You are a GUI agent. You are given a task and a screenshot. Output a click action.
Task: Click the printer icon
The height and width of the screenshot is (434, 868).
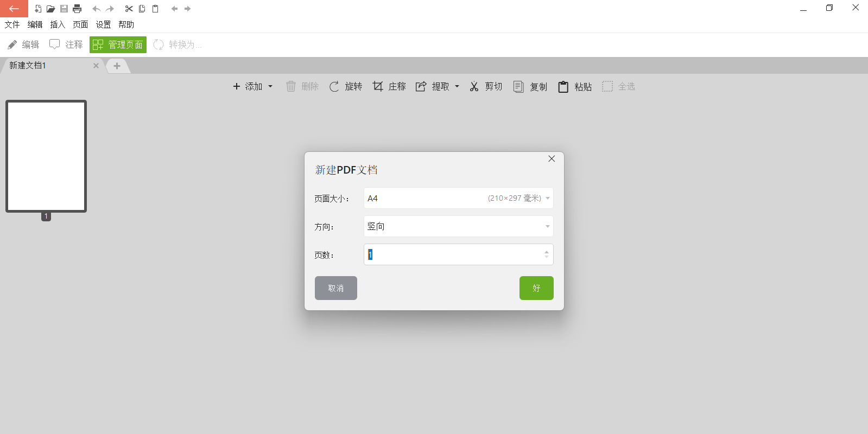77,9
